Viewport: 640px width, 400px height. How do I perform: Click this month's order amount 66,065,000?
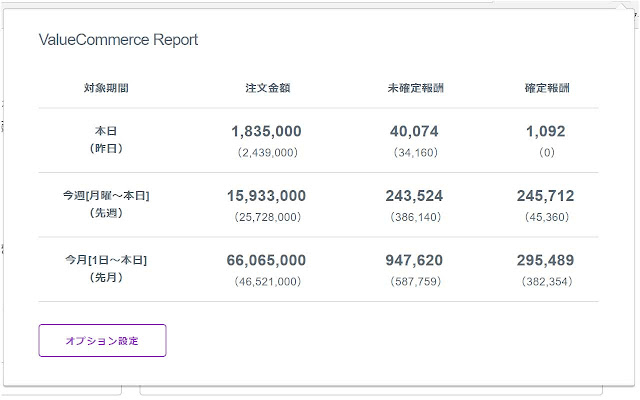click(x=267, y=260)
